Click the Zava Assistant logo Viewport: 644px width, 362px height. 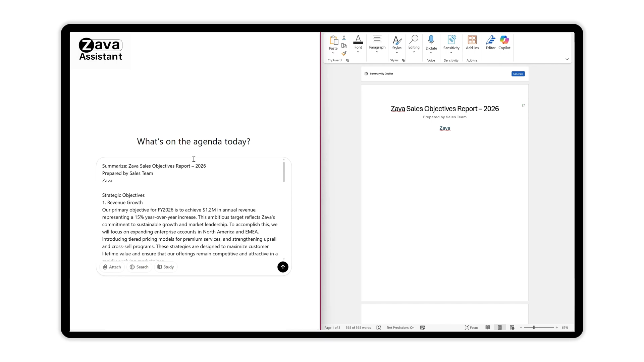(101, 49)
